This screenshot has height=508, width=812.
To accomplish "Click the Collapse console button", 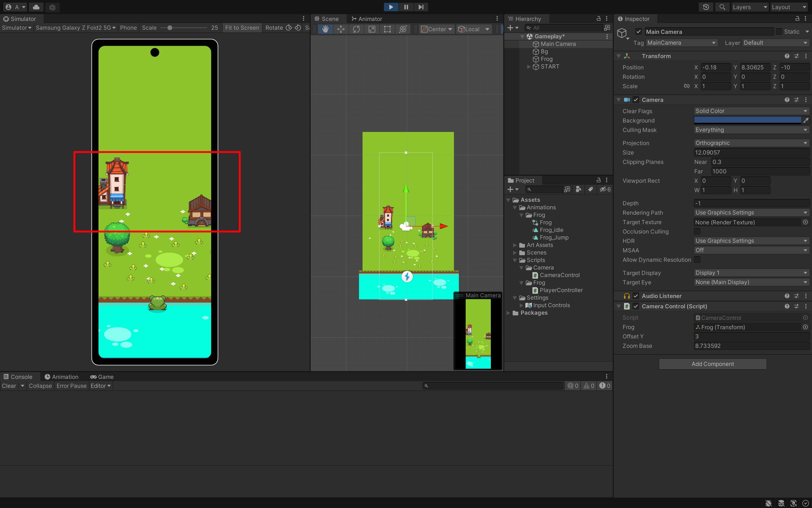I will pyautogui.click(x=40, y=386).
